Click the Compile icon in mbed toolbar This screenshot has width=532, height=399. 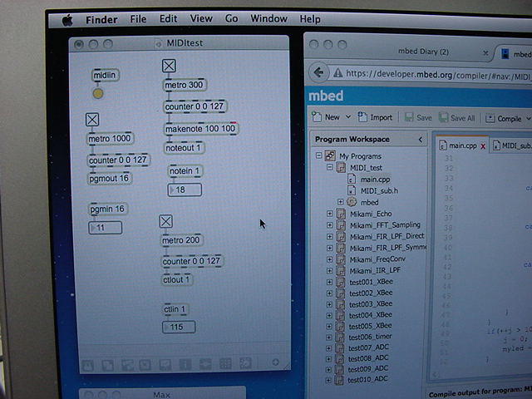click(490, 118)
